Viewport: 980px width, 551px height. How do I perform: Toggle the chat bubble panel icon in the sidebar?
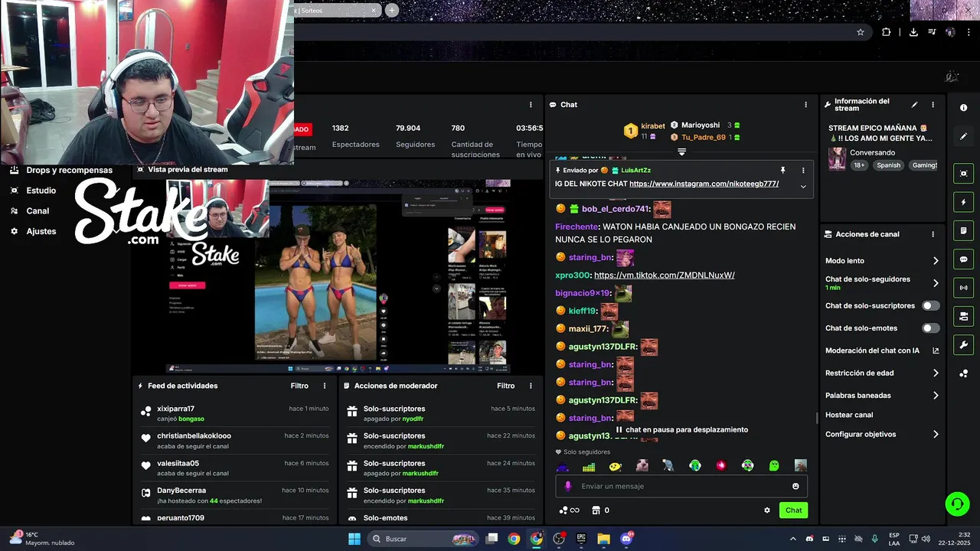[963, 259]
